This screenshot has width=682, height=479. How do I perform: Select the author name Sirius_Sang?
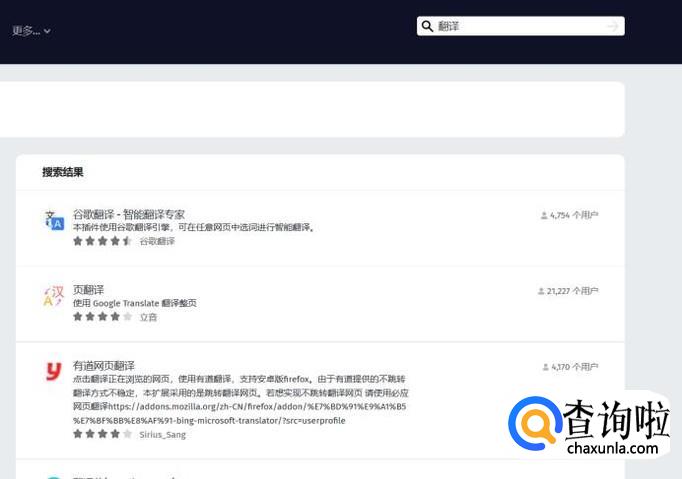[162, 434]
